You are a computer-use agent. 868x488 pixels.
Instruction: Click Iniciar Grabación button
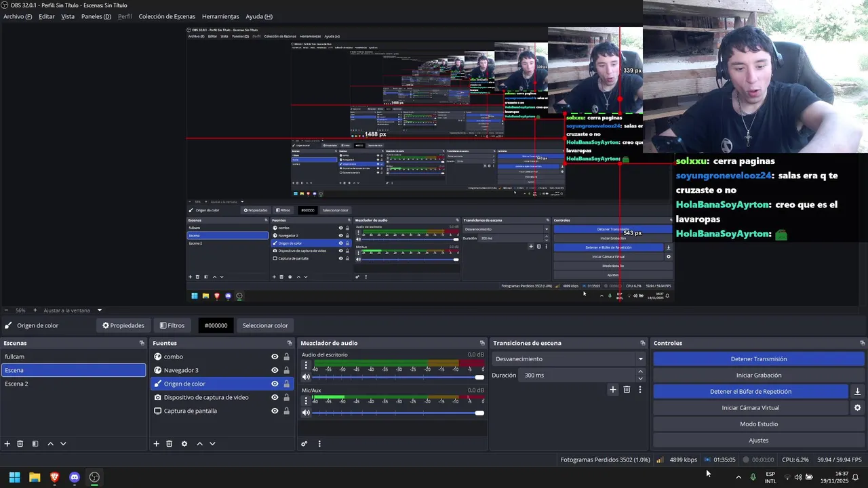(759, 375)
